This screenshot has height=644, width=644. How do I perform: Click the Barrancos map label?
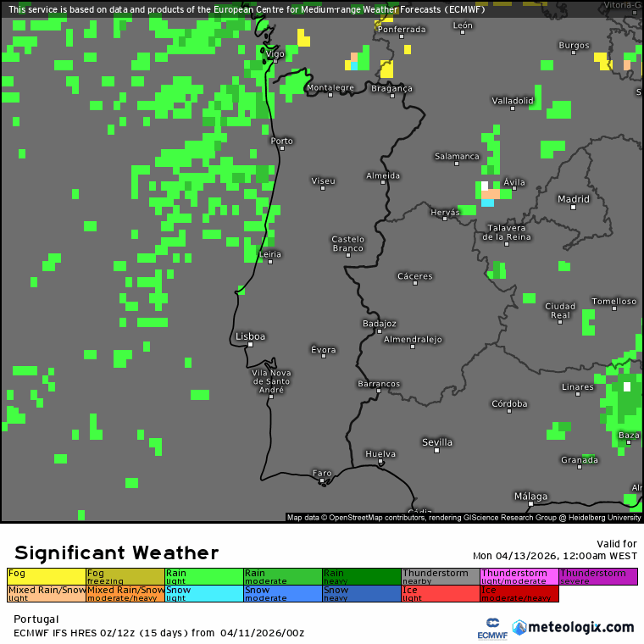pyautogui.click(x=379, y=384)
